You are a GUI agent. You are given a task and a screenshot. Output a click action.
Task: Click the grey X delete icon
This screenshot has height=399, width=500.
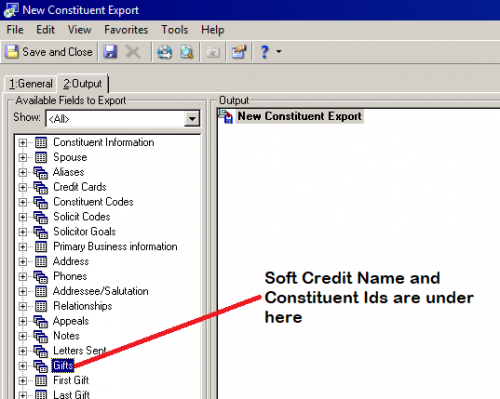coord(133,52)
